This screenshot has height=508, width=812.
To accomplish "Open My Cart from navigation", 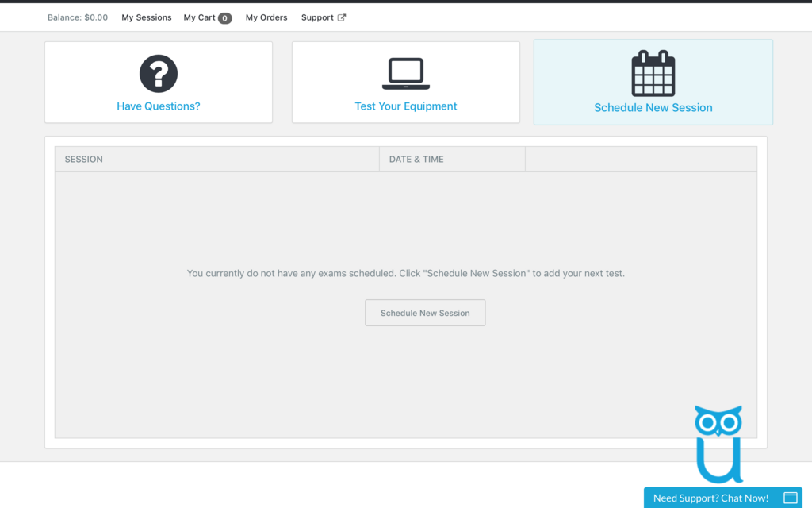I will tap(199, 17).
